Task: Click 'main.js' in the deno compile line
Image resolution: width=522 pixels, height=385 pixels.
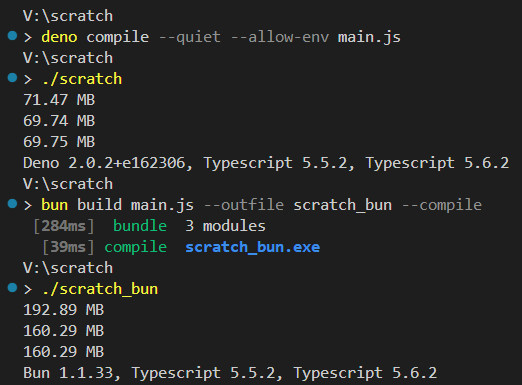Action: pos(369,37)
